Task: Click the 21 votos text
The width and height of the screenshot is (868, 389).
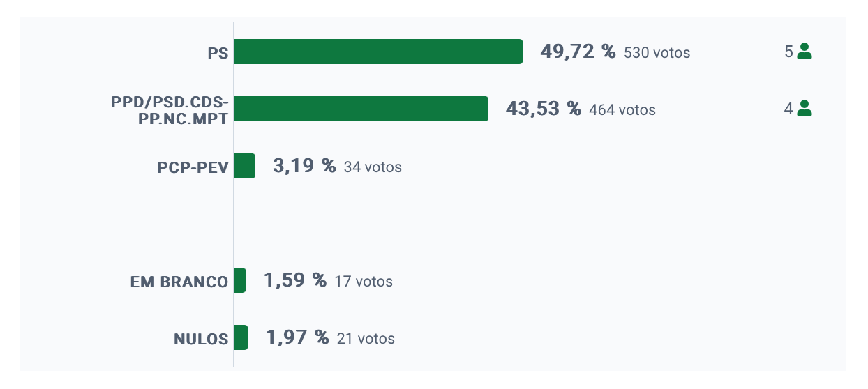Action: [365, 339]
